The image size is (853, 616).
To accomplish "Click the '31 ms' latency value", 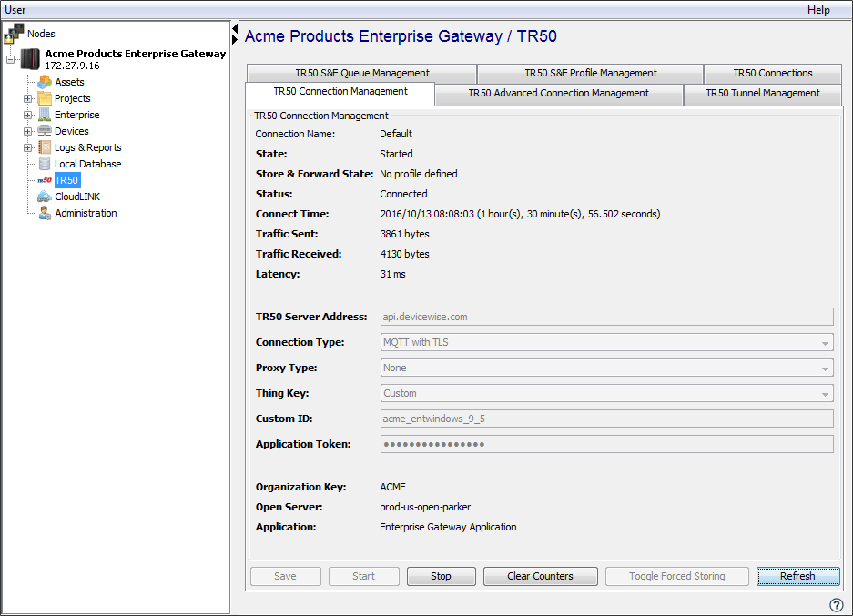I will [392, 274].
